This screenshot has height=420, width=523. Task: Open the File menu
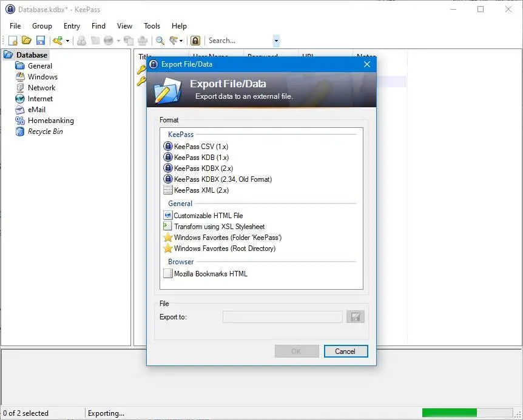[x=15, y=26]
